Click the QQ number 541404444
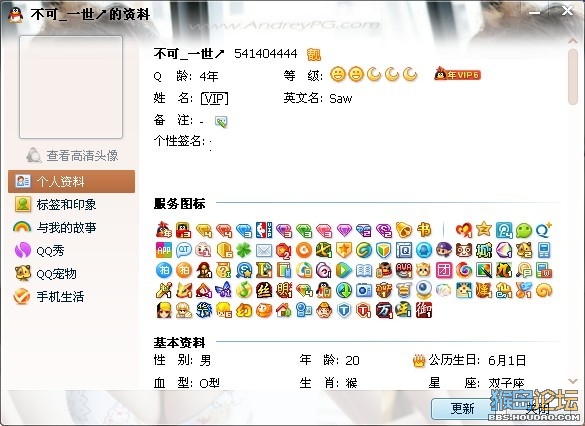The image size is (585, 426). (x=266, y=54)
